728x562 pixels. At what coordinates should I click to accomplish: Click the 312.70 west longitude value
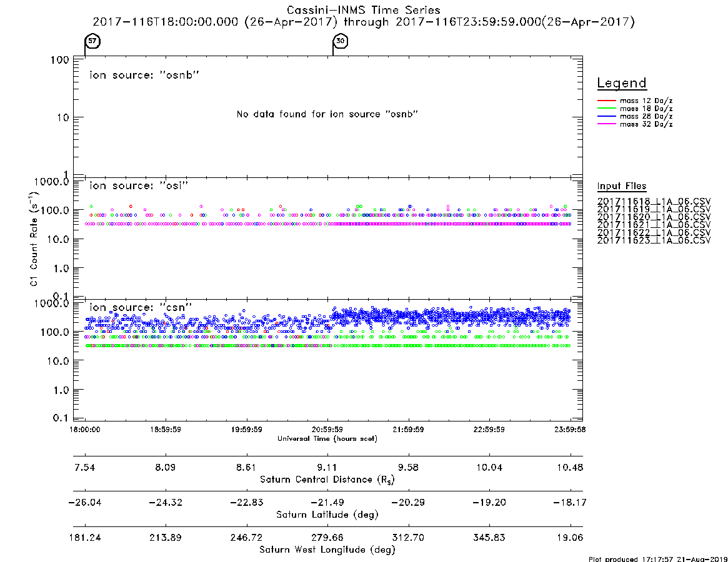click(x=408, y=538)
